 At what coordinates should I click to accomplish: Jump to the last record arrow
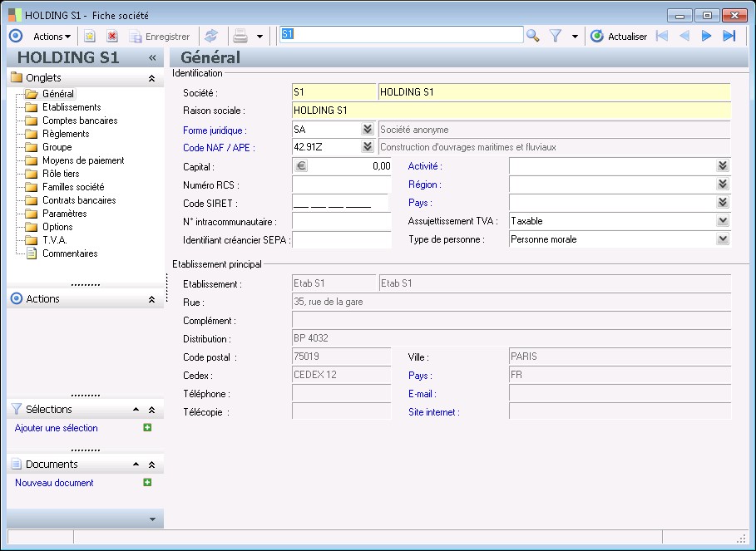click(729, 36)
